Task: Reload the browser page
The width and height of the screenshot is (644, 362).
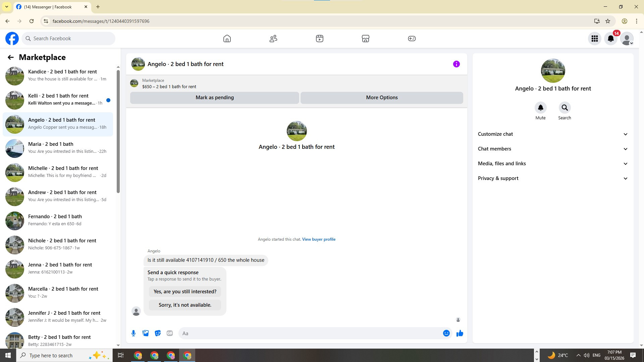Action: tap(32, 21)
